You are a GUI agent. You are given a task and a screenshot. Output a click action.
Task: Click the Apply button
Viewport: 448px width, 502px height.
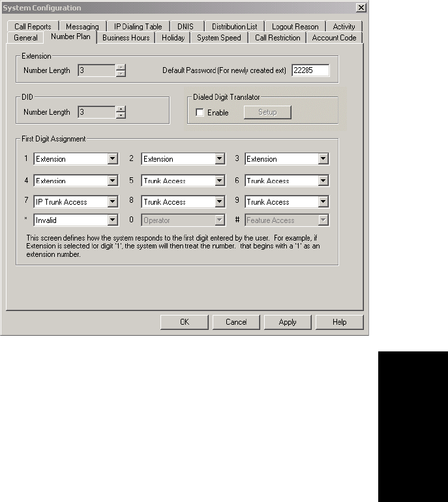pos(288,322)
